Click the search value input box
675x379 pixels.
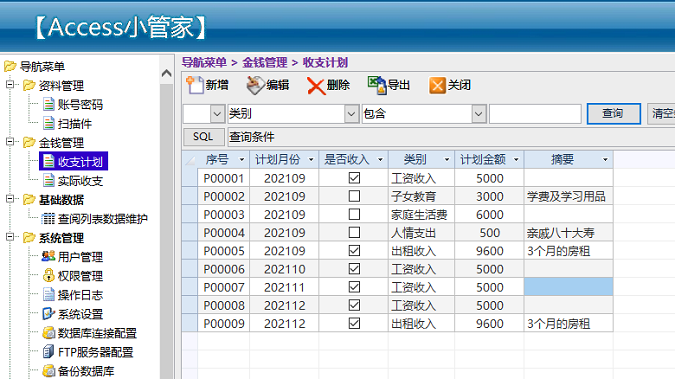point(535,114)
